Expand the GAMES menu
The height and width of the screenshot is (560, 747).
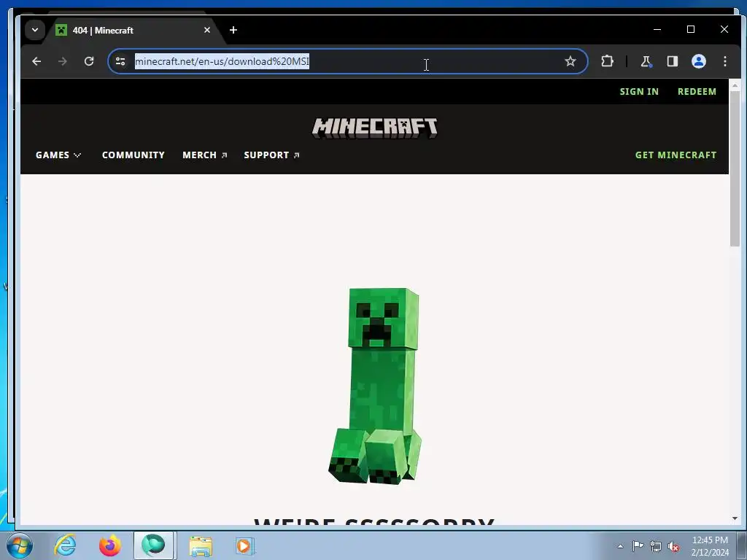[x=58, y=155]
